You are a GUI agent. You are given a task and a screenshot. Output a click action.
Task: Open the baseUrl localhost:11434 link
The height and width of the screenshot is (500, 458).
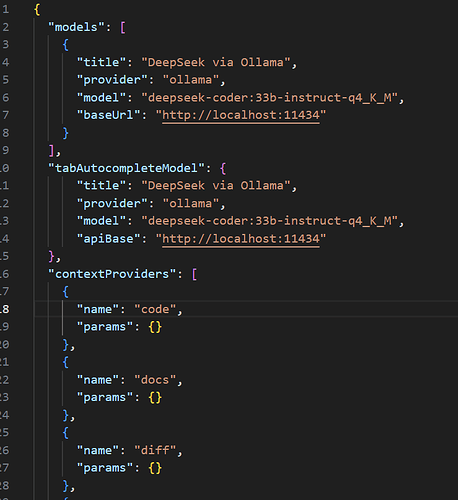241,115
